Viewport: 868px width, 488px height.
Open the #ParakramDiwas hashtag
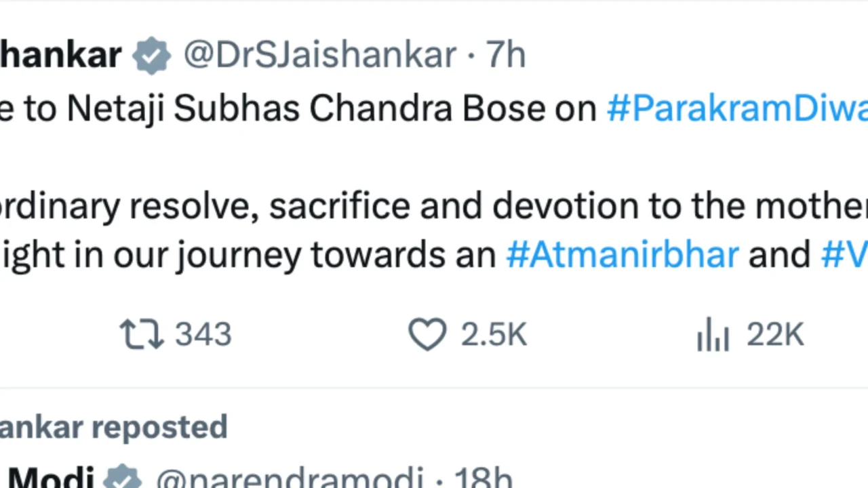click(736, 108)
